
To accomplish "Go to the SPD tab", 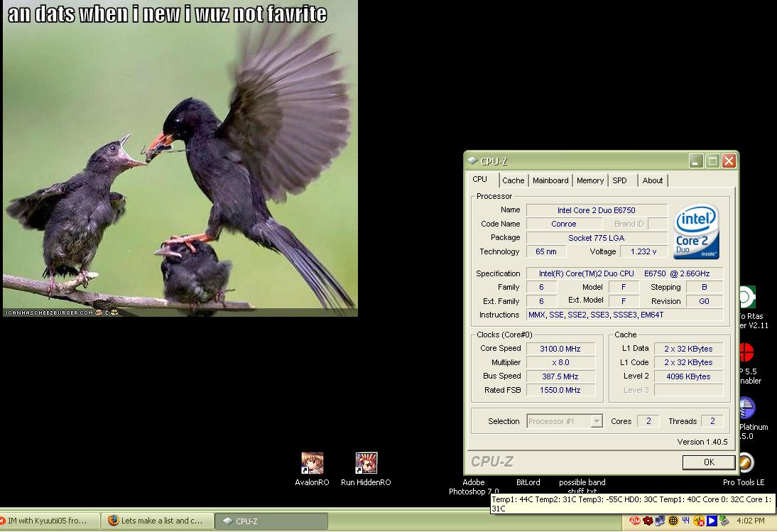I will [619, 180].
